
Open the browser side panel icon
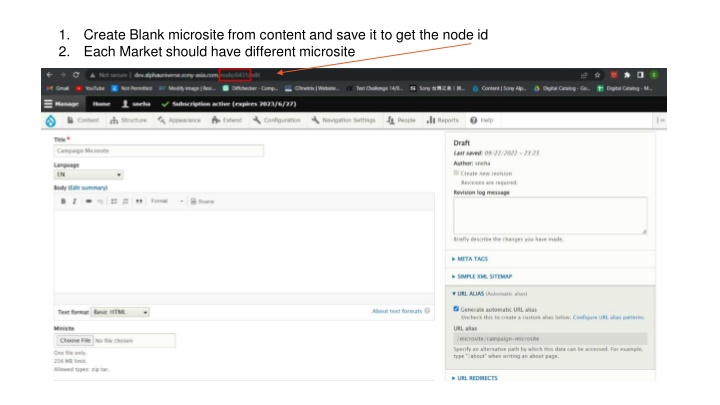(640, 75)
